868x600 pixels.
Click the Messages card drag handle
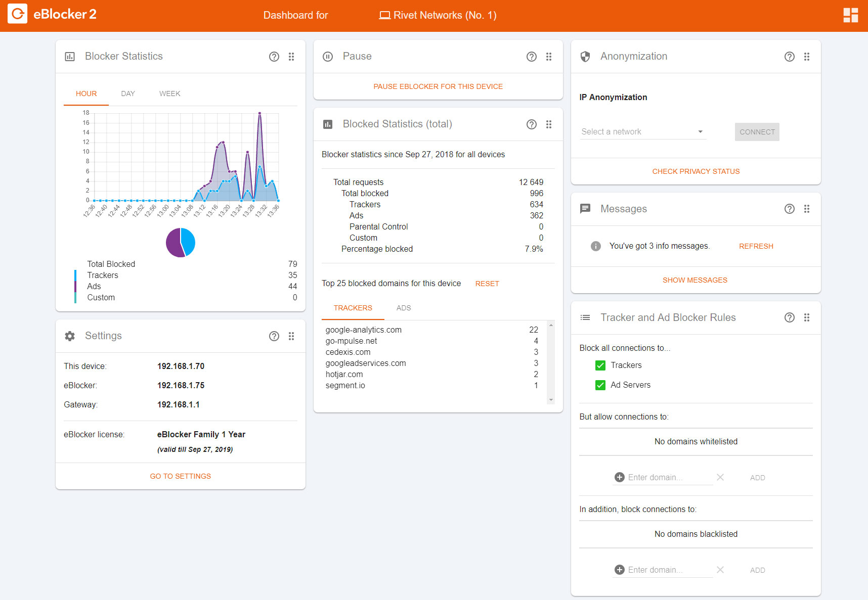pos(807,209)
